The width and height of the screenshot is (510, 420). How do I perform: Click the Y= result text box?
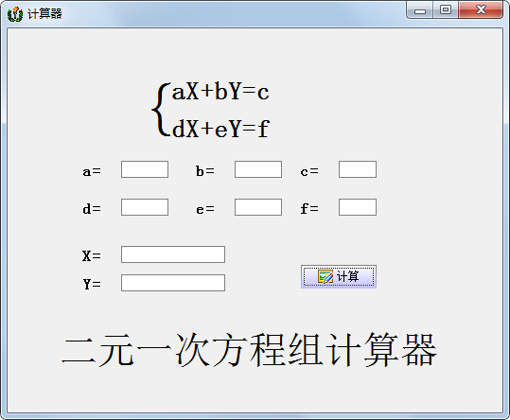(x=173, y=283)
